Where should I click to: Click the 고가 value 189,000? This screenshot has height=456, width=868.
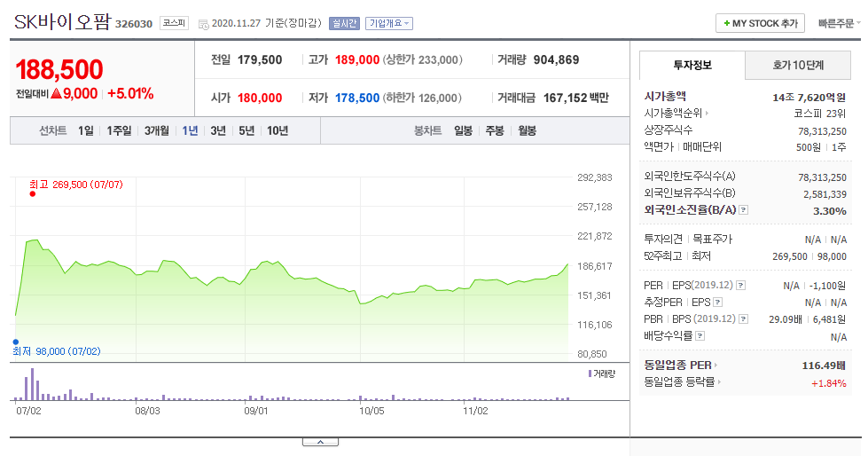[x=357, y=59]
